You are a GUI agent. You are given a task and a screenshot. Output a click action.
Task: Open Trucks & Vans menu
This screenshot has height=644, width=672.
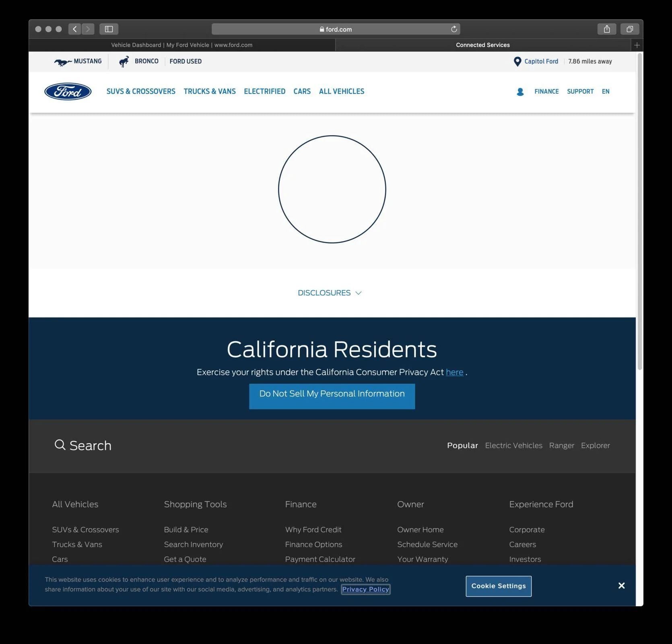[210, 91]
